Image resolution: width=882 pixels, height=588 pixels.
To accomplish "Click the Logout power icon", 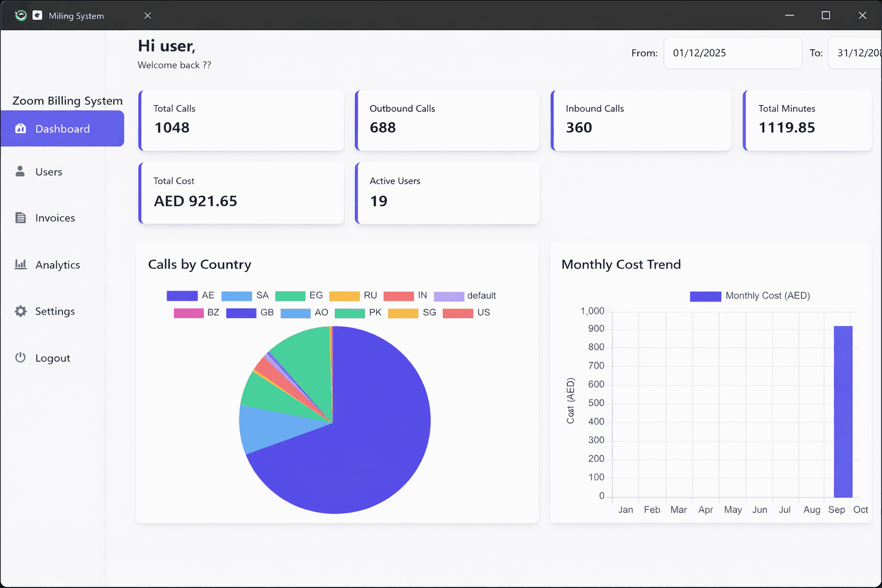I will tap(21, 357).
